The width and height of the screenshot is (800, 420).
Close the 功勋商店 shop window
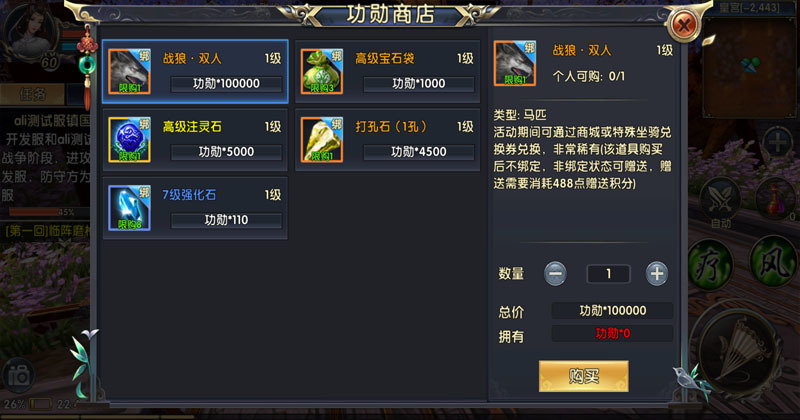coord(684,24)
